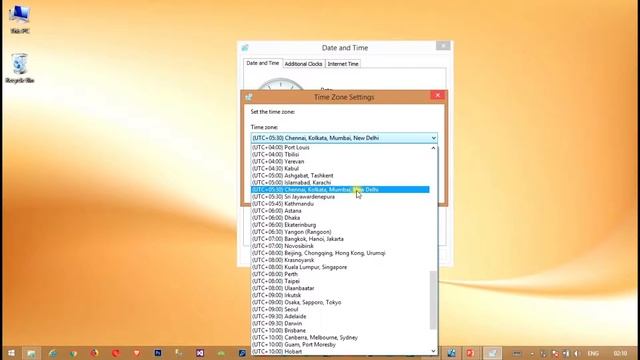Choose highlighted Chennai, Kolkata, Mumbai, New Delhi entry
Viewport: 640px width, 360px height.
pos(340,189)
